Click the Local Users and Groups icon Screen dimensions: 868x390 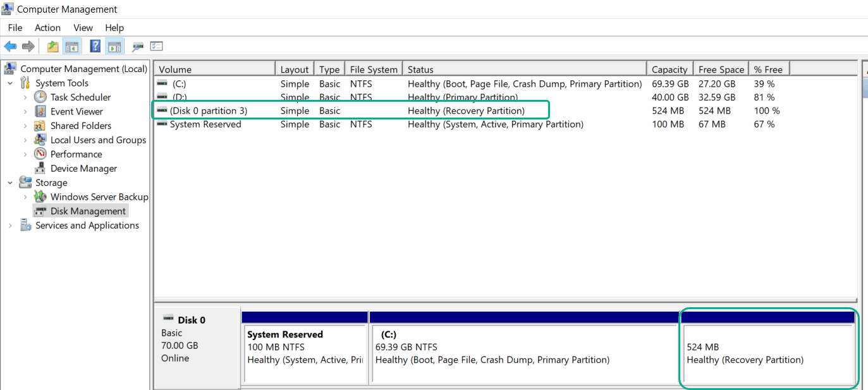[40, 140]
